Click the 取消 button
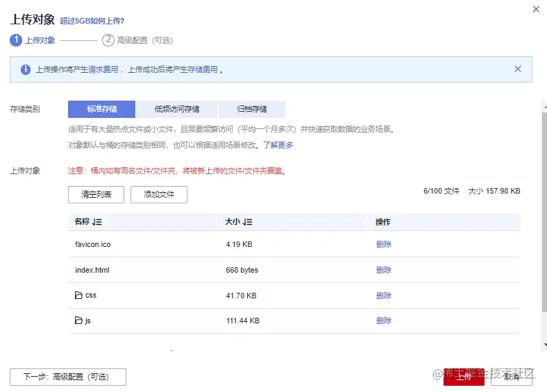Screen dimensions: 547x392 point(512,377)
